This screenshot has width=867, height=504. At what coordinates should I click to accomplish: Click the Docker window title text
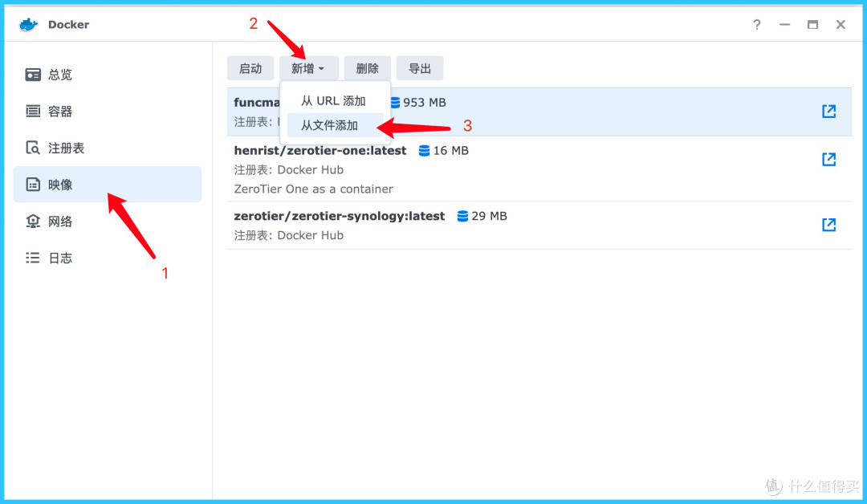tap(68, 24)
